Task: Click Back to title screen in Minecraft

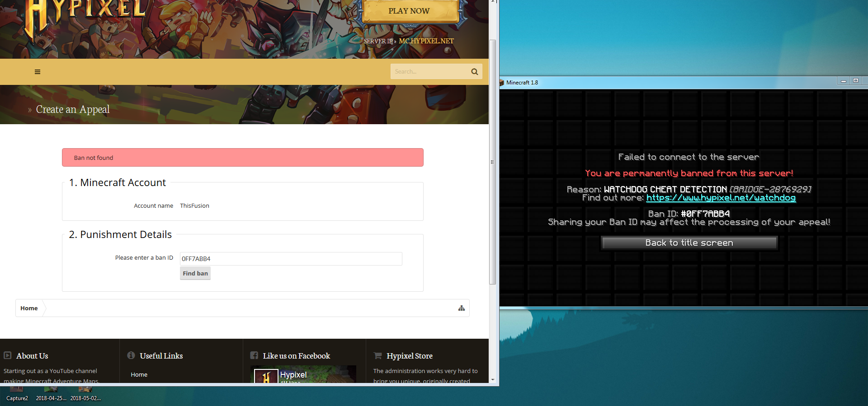Action: pyautogui.click(x=689, y=243)
